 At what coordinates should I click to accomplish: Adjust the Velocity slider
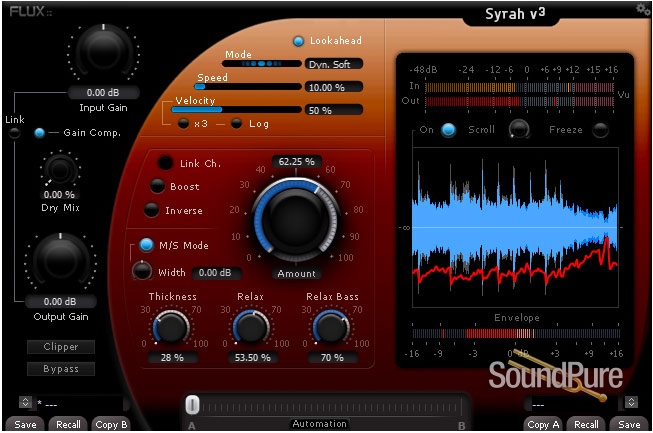pos(237,109)
